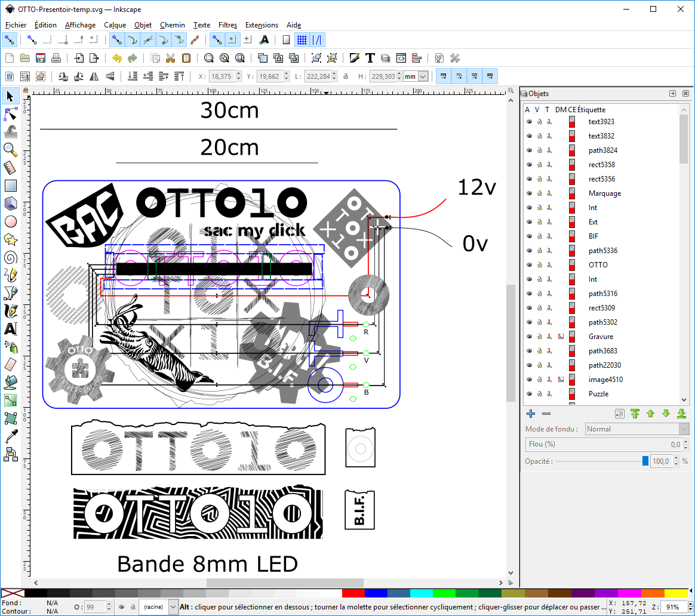Click the blue color swatch in palette

pos(376,593)
